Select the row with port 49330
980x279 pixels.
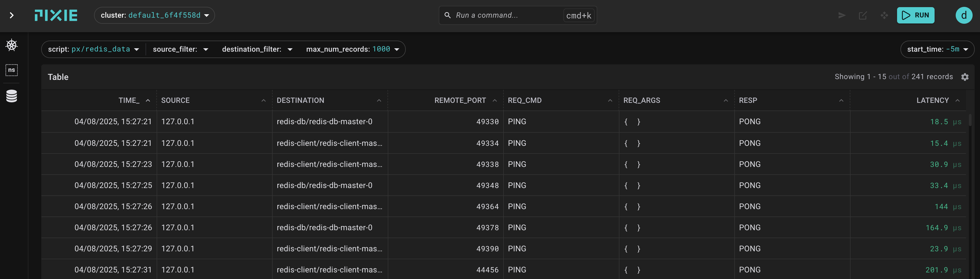pos(504,122)
